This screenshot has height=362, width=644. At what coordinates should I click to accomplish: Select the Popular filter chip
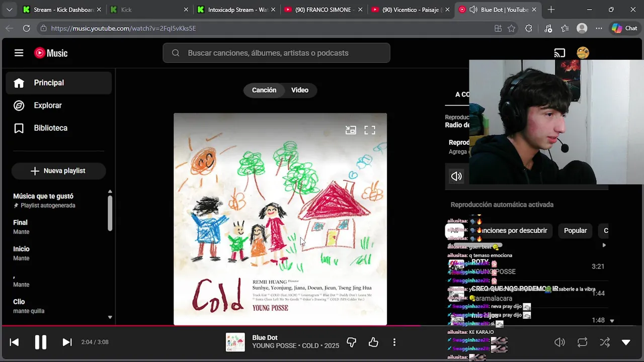pos(575,231)
